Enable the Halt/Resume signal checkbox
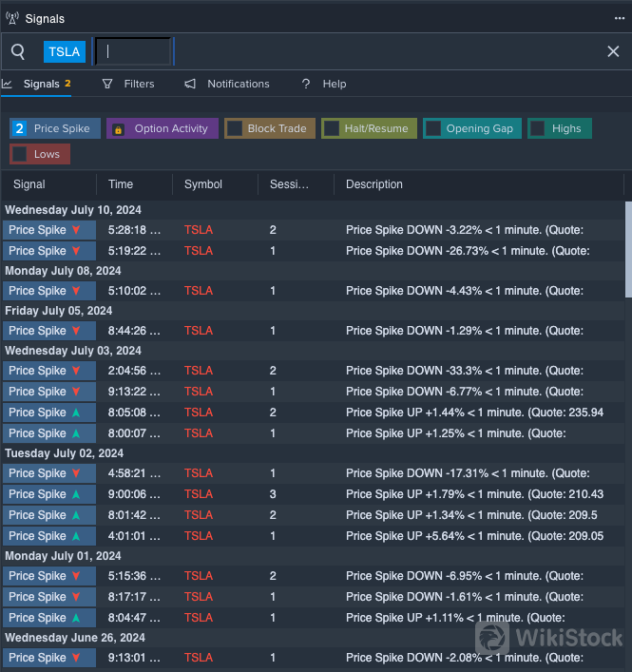 click(332, 128)
